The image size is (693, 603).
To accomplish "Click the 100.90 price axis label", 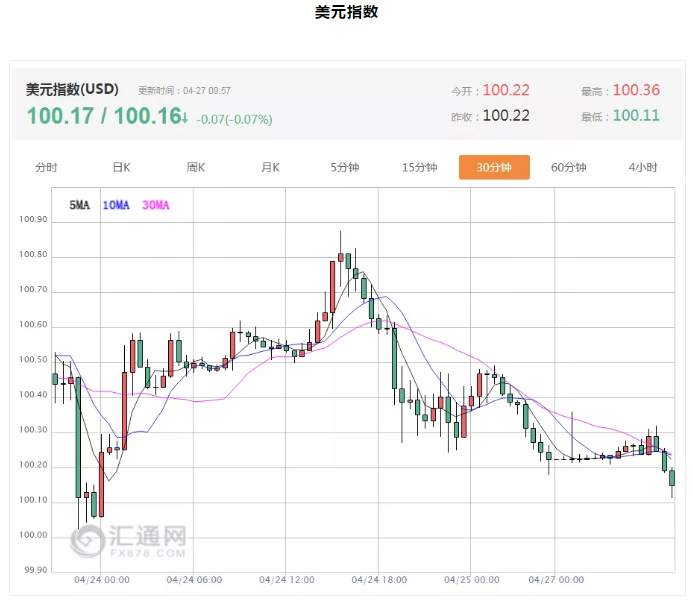I will [33, 219].
